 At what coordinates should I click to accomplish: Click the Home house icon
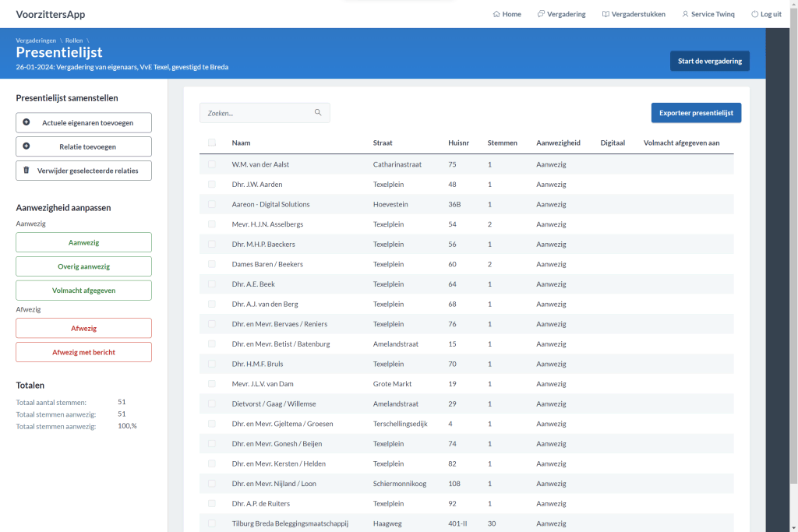point(496,14)
